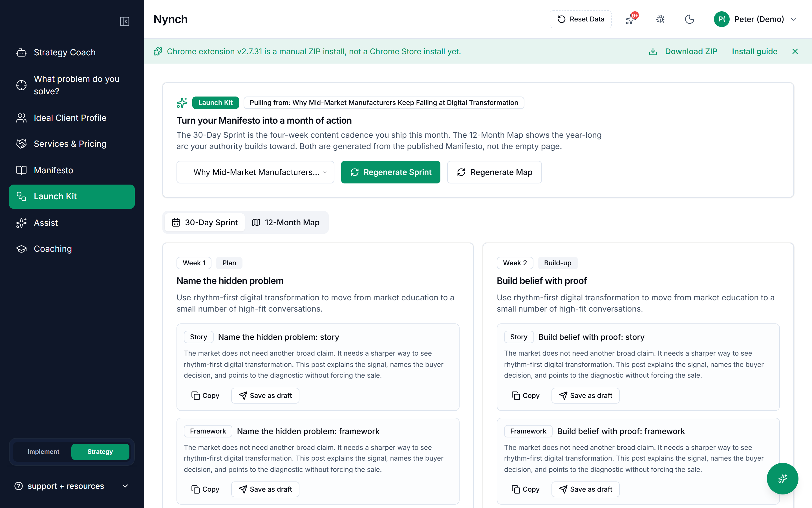Screen dimensions: 812x508
Task: Copy Name the hidden problem: story
Action: coord(205,395)
